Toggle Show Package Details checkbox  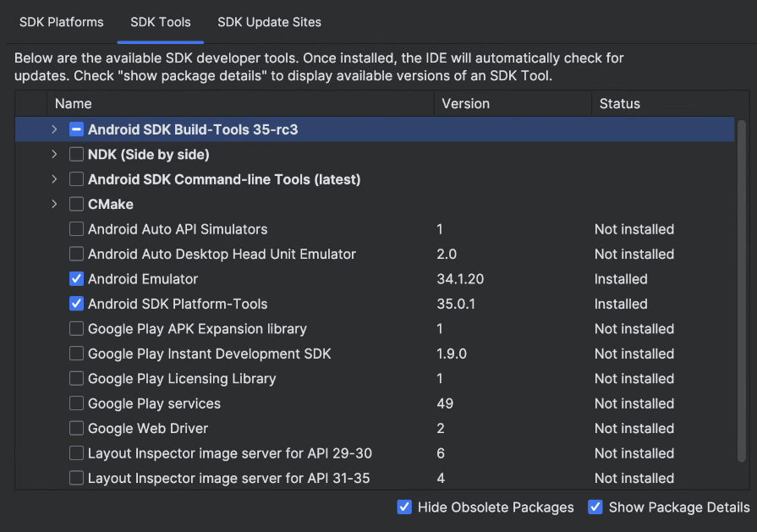(x=595, y=507)
